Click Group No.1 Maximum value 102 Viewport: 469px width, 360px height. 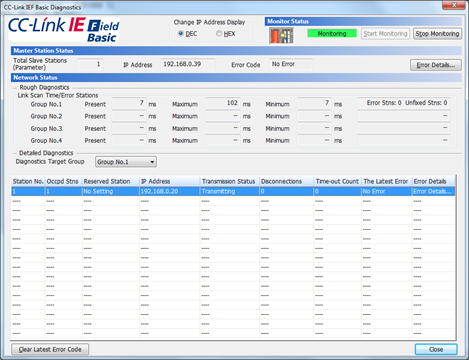(223, 103)
